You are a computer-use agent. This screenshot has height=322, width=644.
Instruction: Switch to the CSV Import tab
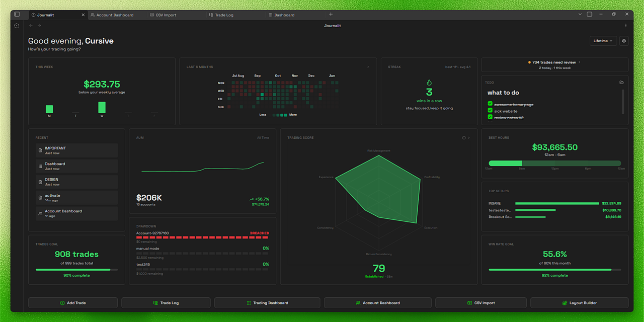click(x=164, y=15)
